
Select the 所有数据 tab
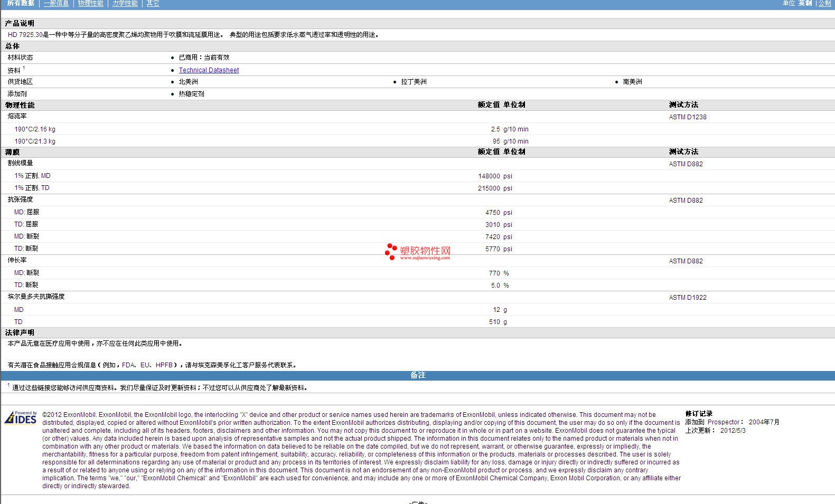[x=21, y=3]
